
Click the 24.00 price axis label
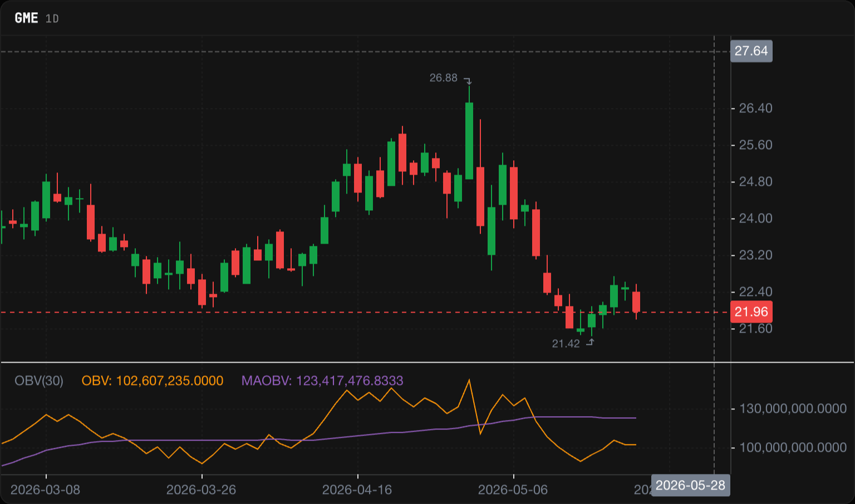755,219
